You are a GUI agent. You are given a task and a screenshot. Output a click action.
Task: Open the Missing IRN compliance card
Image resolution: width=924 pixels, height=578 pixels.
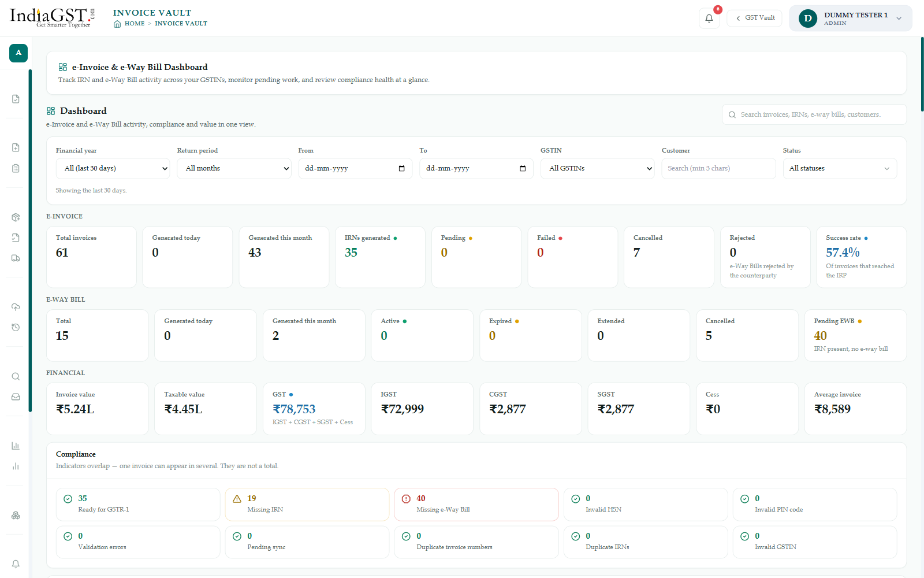click(307, 504)
